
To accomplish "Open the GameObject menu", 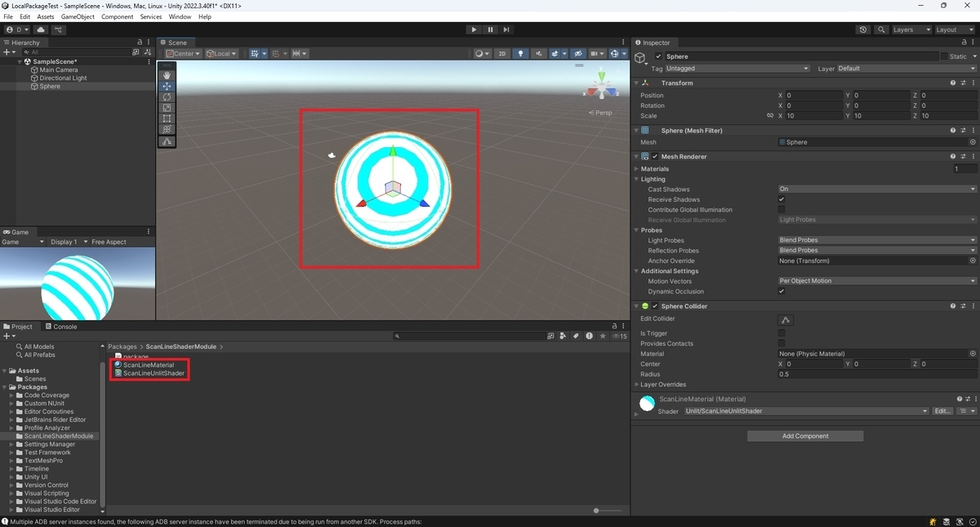I will click(78, 16).
